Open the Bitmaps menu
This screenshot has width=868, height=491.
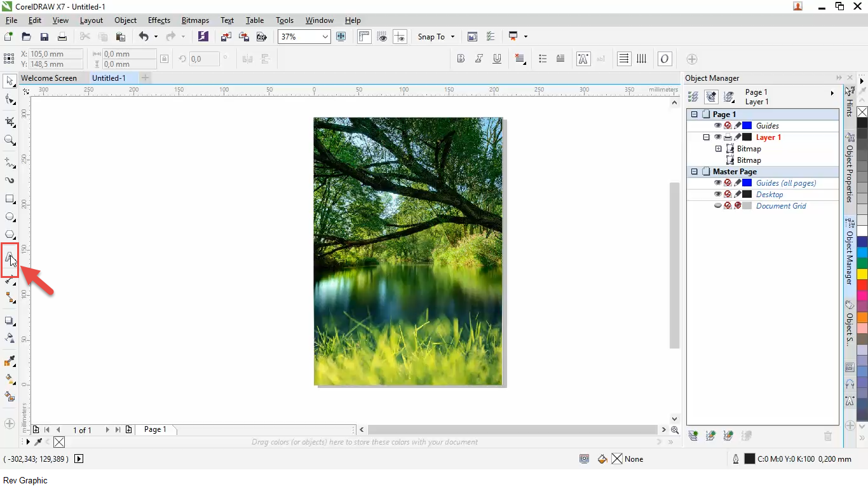tap(195, 20)
